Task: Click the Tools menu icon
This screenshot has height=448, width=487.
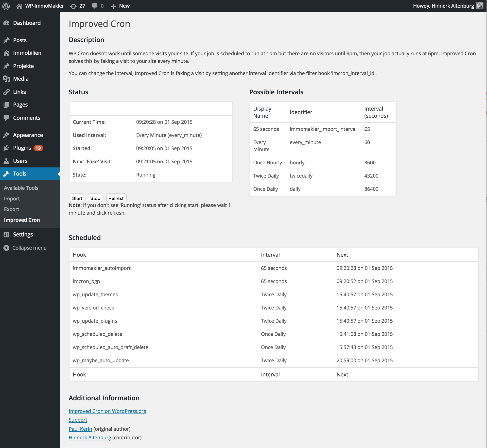Action: 7,174
